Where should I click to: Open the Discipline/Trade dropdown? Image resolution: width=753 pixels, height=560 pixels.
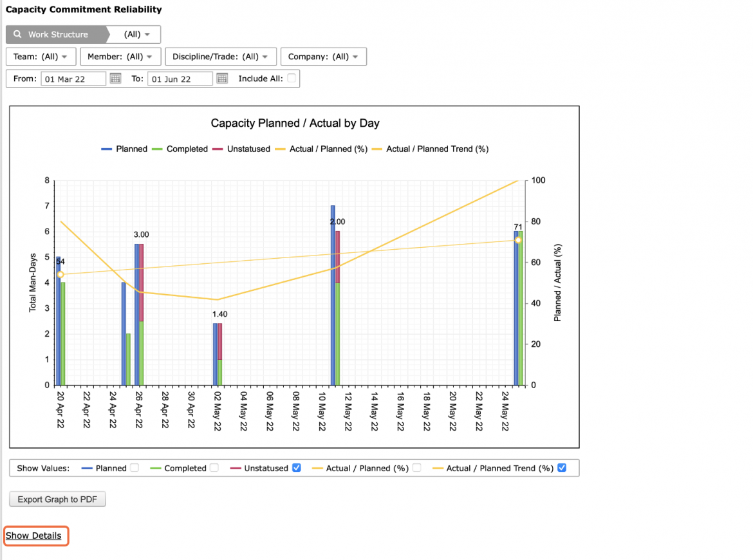point(221,57)
